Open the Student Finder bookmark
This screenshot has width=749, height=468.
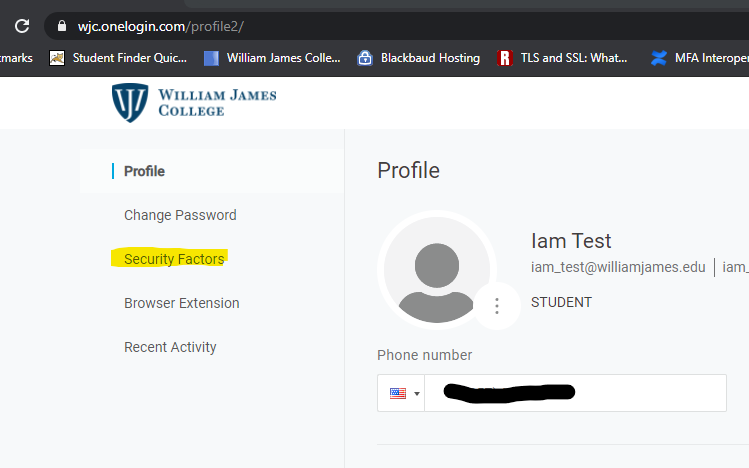118,58
